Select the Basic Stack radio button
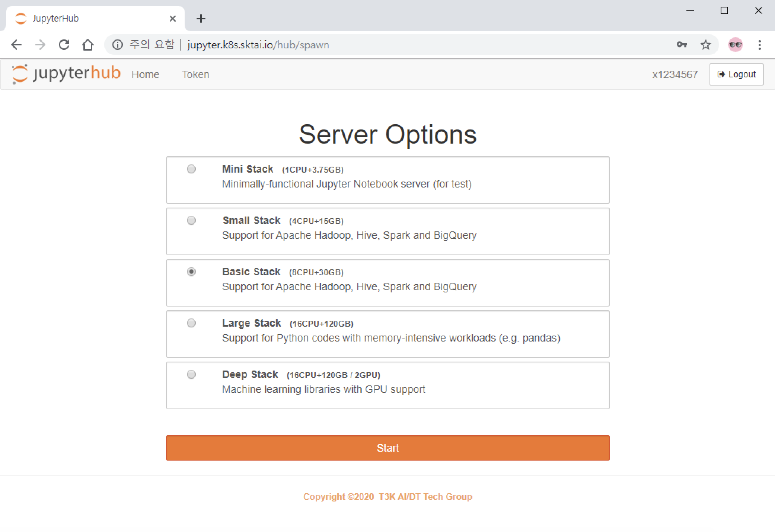 (x=191, y=272)
